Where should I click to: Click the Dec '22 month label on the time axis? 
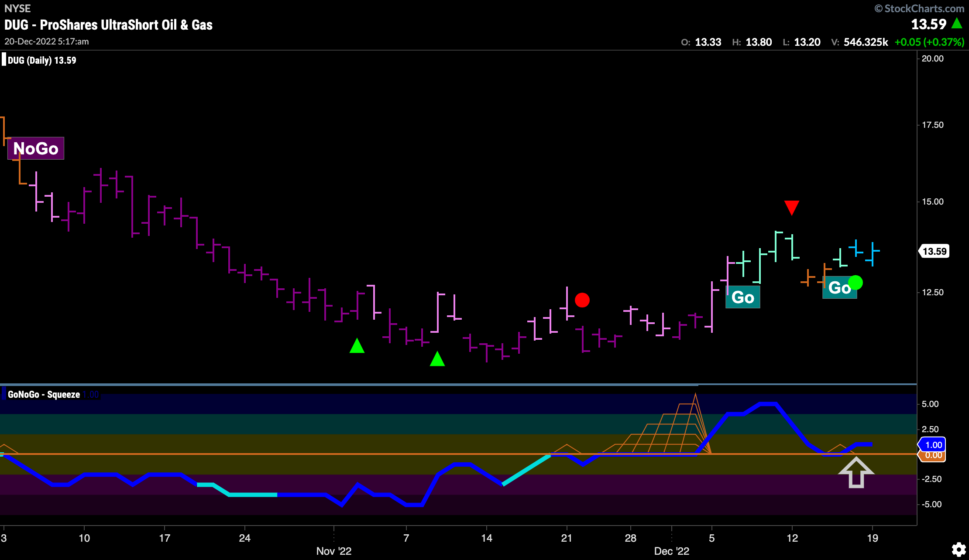pyautogui.click(x=671, y=551)
